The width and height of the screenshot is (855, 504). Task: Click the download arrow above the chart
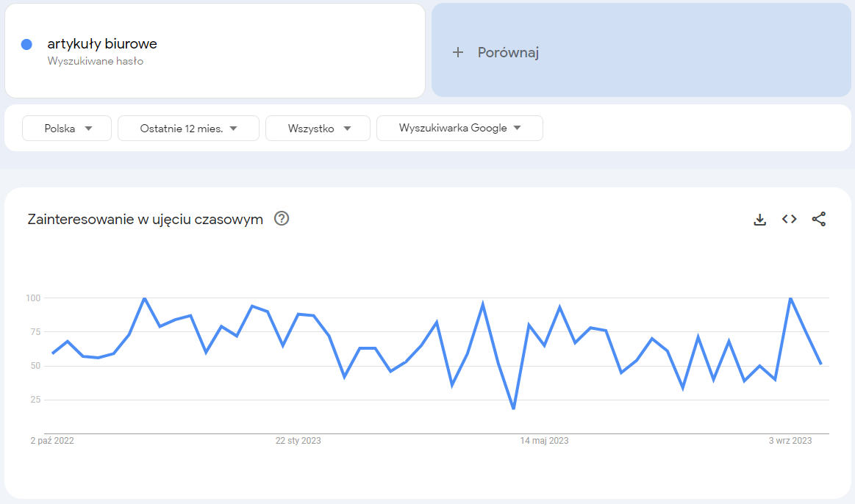pos(759,219)
